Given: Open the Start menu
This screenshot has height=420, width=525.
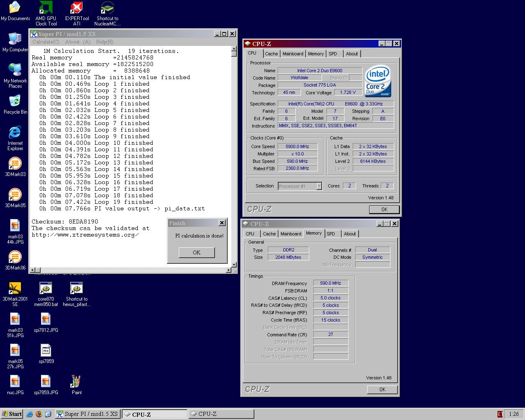Looking at the screenshot, I should (11, 414).
